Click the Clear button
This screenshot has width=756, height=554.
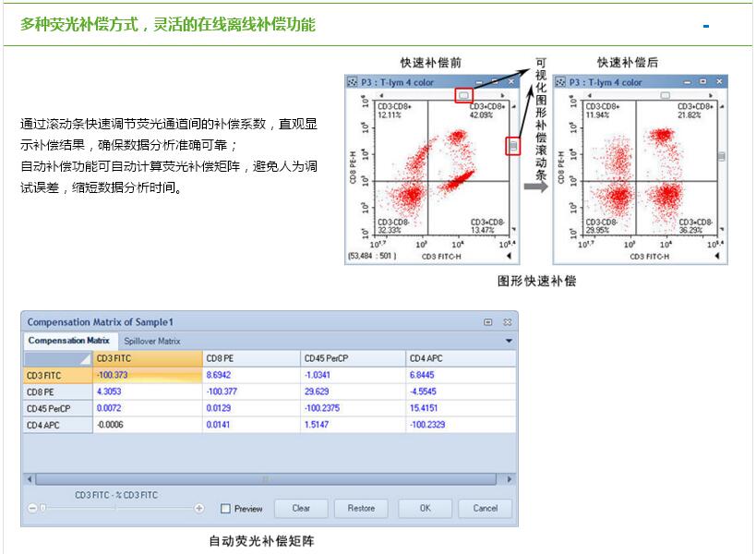click(301, 508)
